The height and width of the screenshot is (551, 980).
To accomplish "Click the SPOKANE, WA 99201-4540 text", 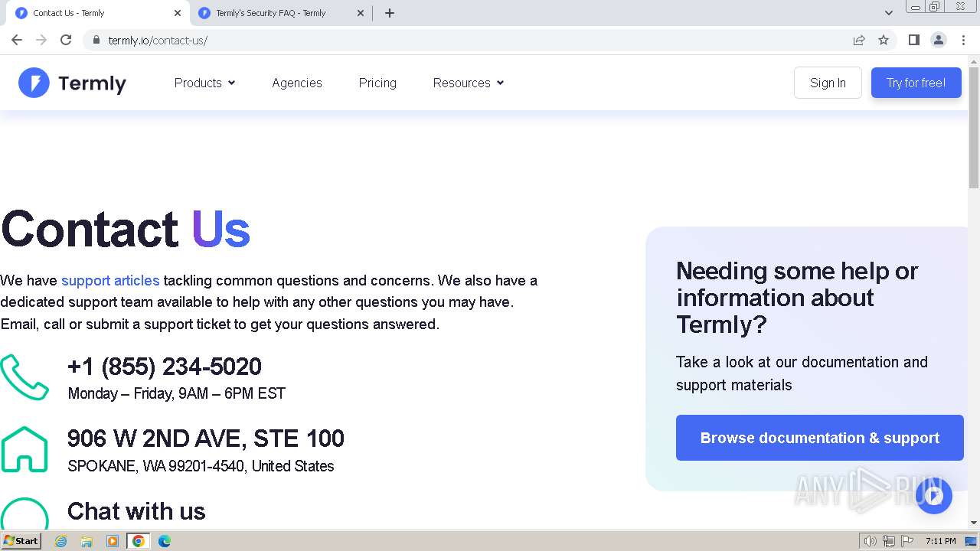I will (x=201, y=466).
